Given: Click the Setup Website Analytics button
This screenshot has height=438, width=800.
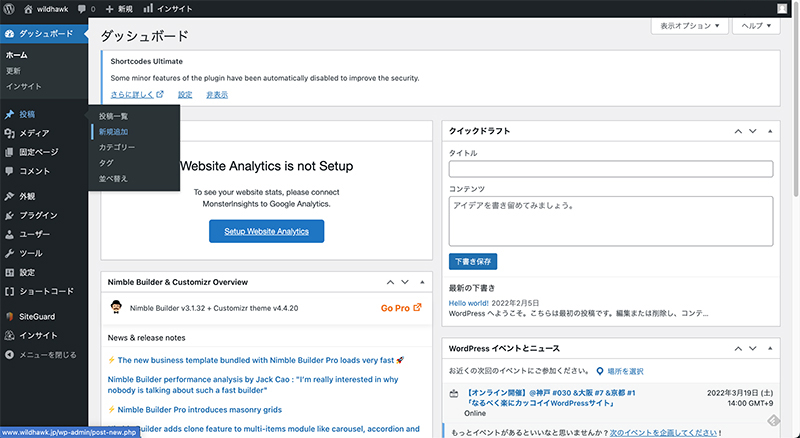Looking at the screenshot, I should pyautogui.click(x=266, y=231).
